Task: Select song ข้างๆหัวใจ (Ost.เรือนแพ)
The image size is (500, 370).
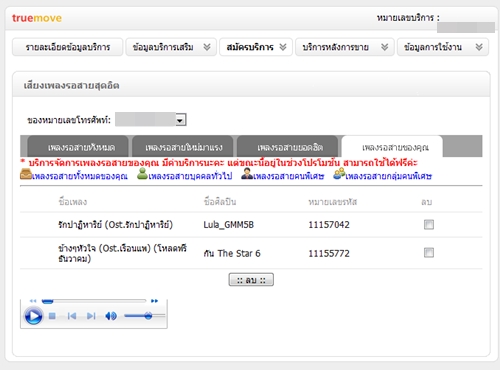Action: [122, 253]
